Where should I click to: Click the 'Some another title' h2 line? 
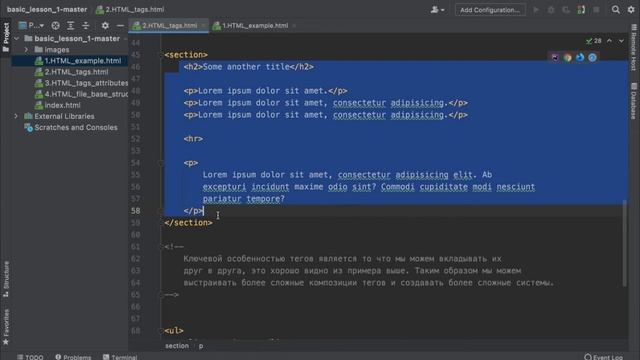pos(249,67)
